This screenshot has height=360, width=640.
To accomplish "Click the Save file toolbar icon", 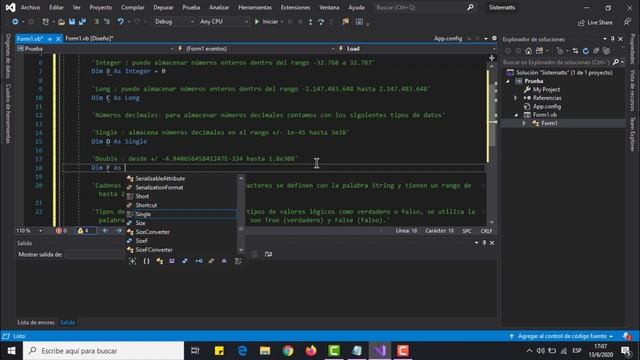I will tap(72, 22).
